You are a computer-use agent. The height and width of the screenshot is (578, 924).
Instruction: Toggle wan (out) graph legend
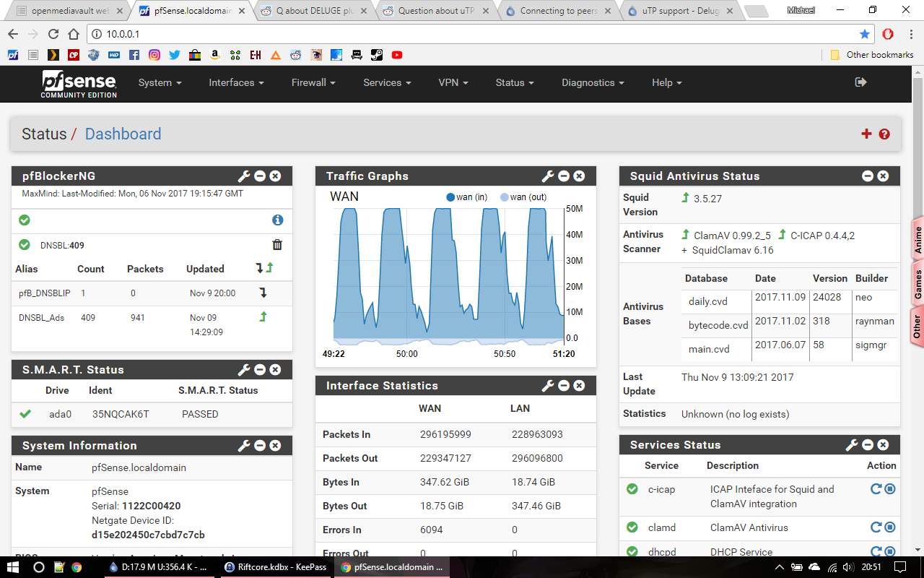tap(523, 197)
